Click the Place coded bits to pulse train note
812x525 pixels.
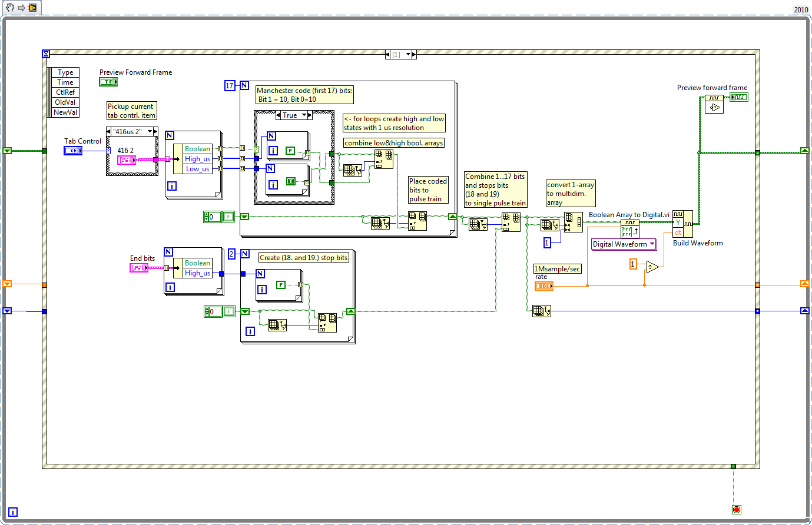429,190
